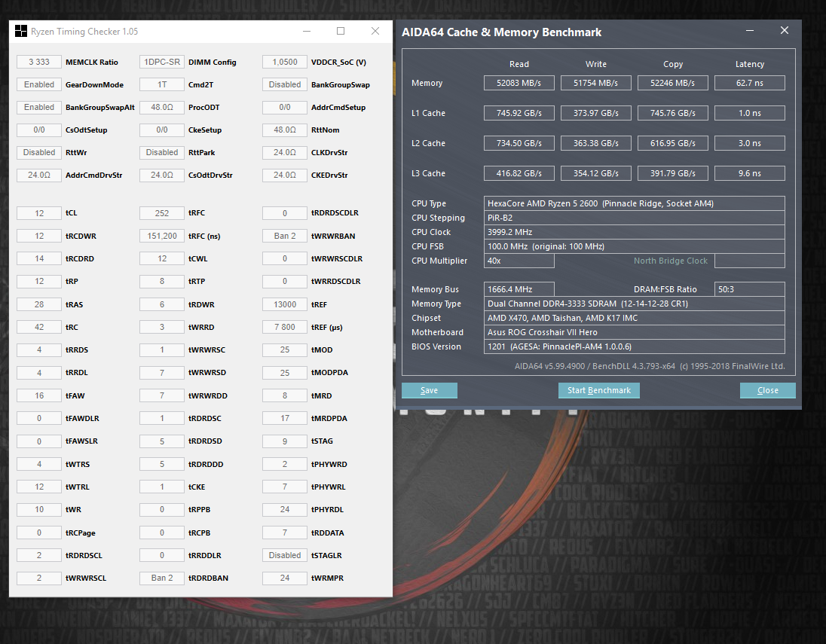Click the tRC value 42
Viewport: 826px width, 644px height.
pos(39,327)
